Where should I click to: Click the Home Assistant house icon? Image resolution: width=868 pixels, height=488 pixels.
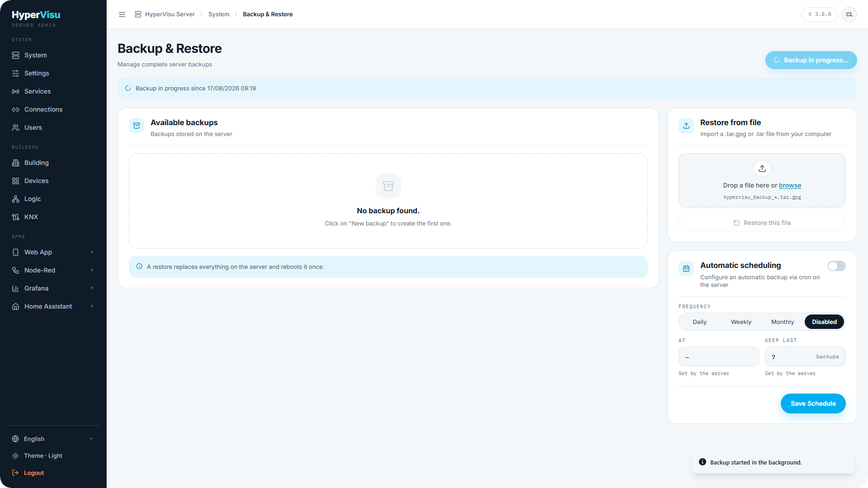[x=15, y=306]
